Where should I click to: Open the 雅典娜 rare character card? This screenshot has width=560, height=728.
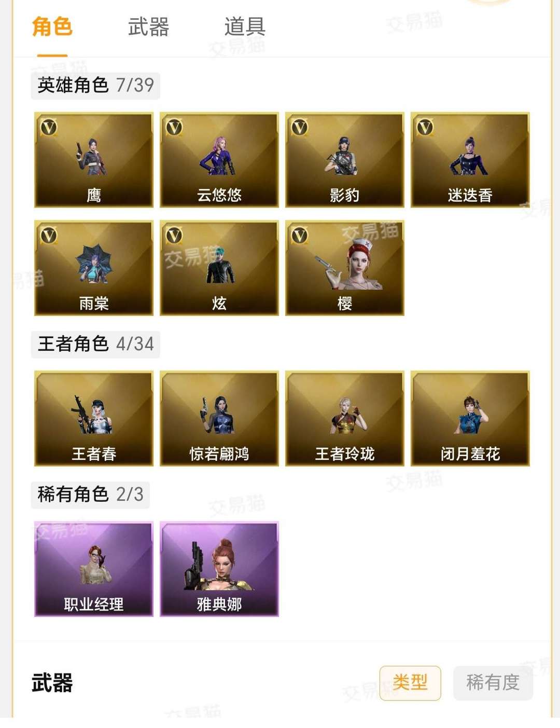(x=219, y=569)
